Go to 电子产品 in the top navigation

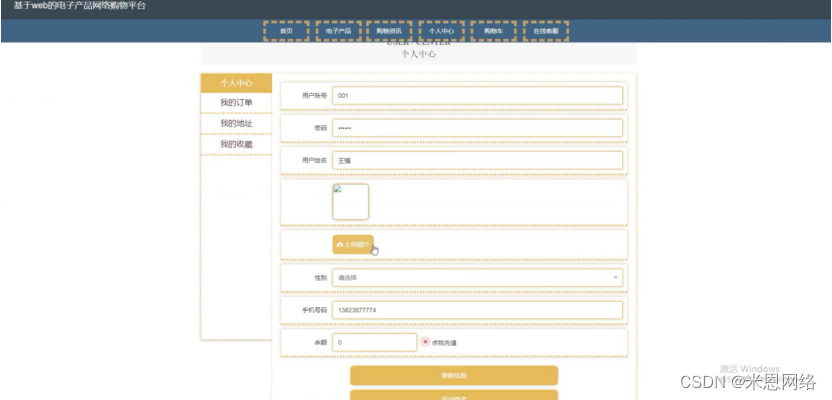(x=338, y=31)
